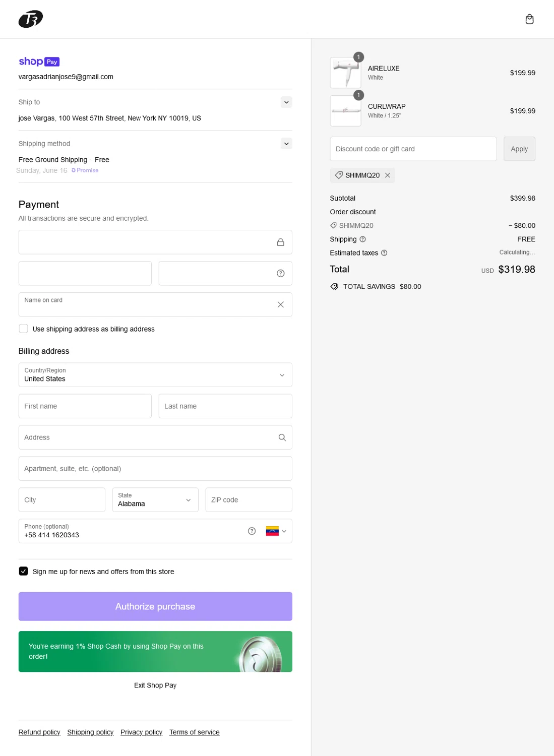Uncheck Sign me up for news and offers
The image size is (554, 756).
coord(24,571)
